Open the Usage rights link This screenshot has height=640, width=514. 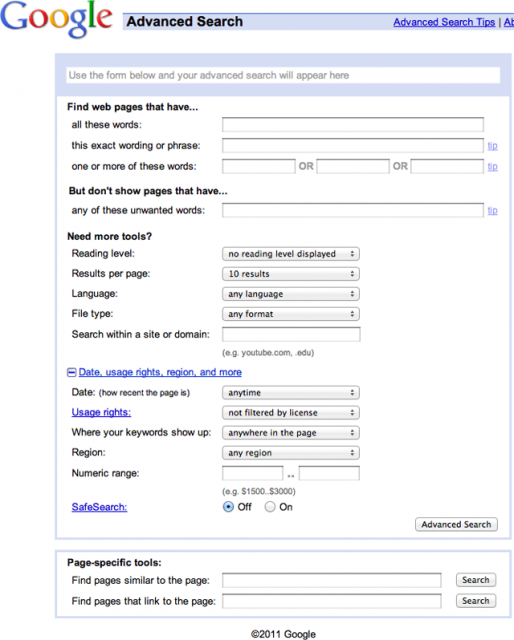click(x=101, y=412)
